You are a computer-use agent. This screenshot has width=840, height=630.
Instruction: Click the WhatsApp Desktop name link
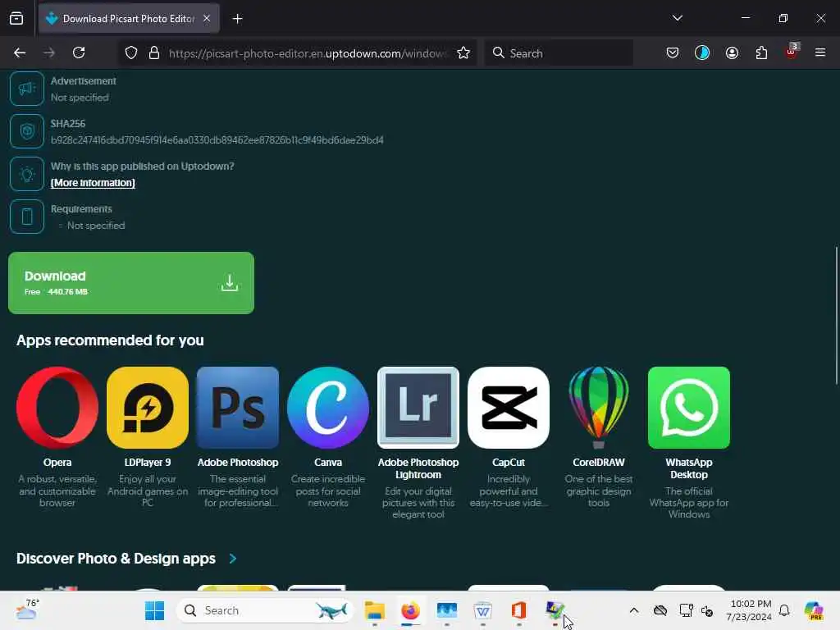689,468
